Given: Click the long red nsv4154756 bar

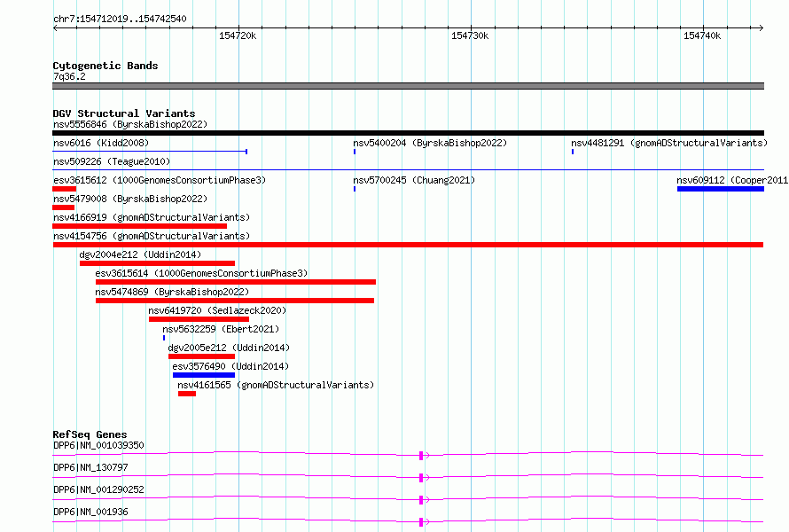Looking at the screenshot, I should [x=408, y=245].
